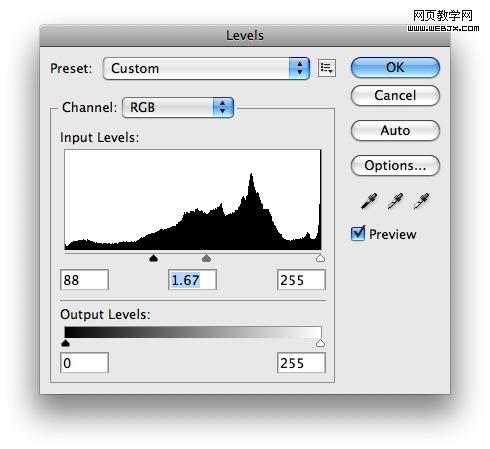Click the Cancel button
This screenshot has width=490, height=449.
[x=395, y=96]
